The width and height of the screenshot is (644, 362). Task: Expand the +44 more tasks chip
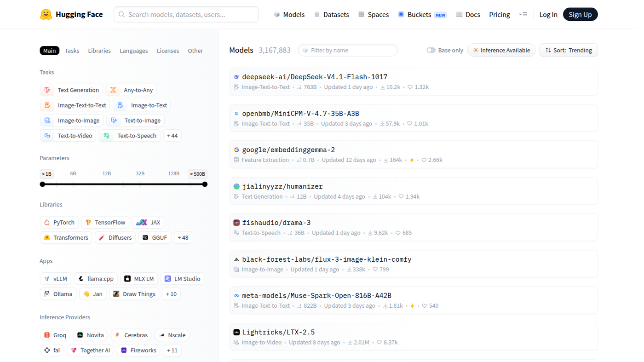[x=172, y=136]
